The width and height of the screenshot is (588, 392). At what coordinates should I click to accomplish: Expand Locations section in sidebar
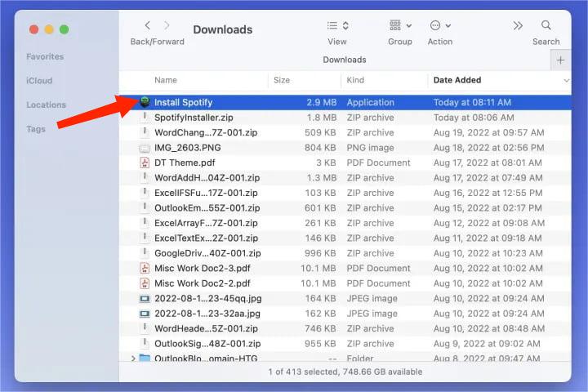point(46,105)
